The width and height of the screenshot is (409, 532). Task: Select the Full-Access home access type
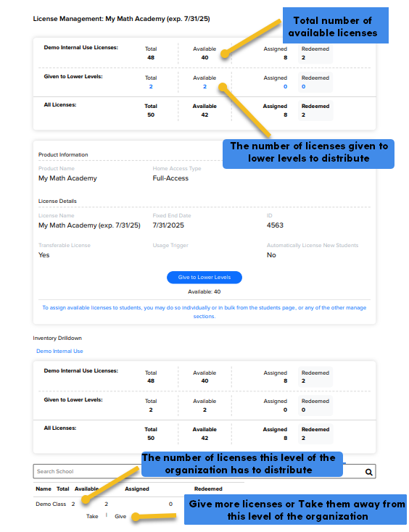click(170, 178)
